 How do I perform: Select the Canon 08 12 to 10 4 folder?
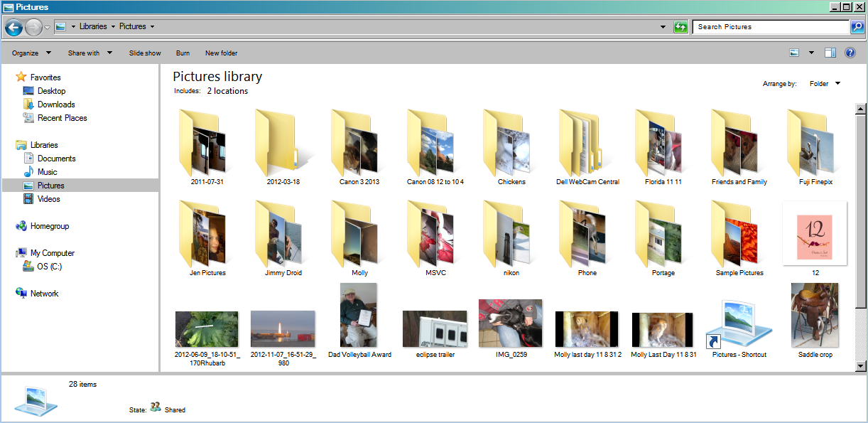[431, 143]
